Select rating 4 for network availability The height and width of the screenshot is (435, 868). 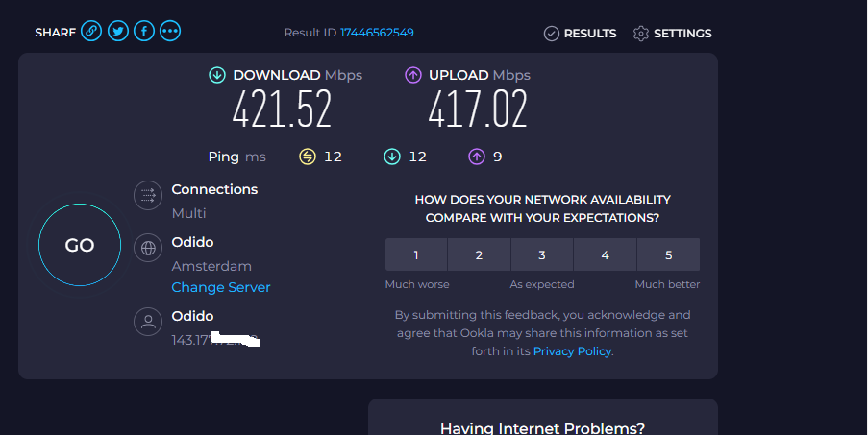click(x=605, y=254)
